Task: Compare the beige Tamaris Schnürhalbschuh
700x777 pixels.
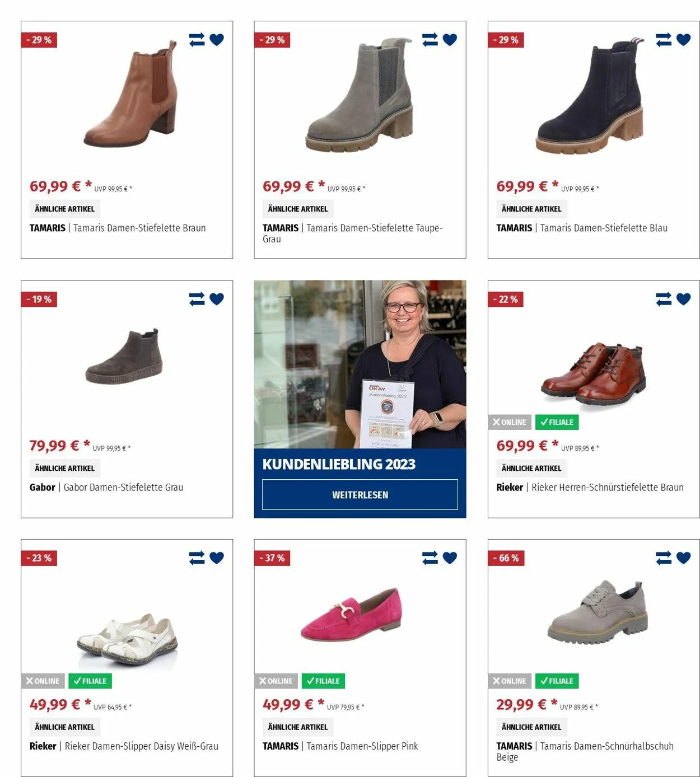Action: (664, 558)
